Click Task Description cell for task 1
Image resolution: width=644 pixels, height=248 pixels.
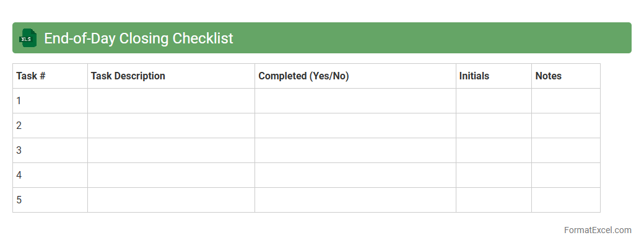tap(171, 101)
